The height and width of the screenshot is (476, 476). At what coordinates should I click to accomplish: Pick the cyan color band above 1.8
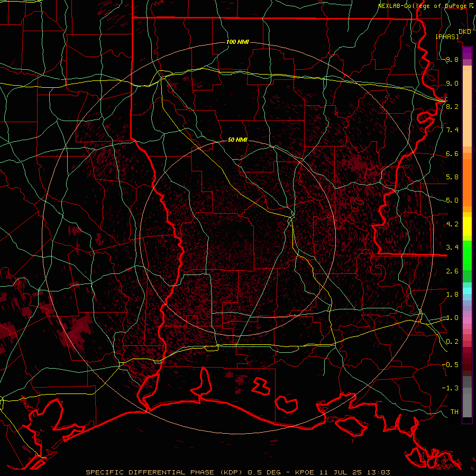[x=467, y=290]
